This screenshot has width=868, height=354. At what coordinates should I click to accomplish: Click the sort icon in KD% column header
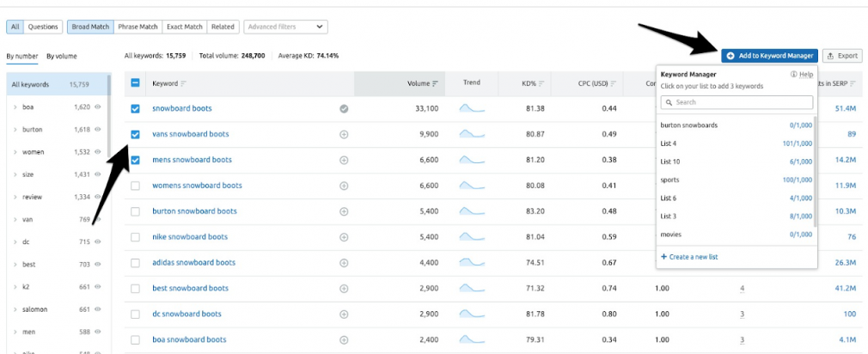click(x=541, y=83)
